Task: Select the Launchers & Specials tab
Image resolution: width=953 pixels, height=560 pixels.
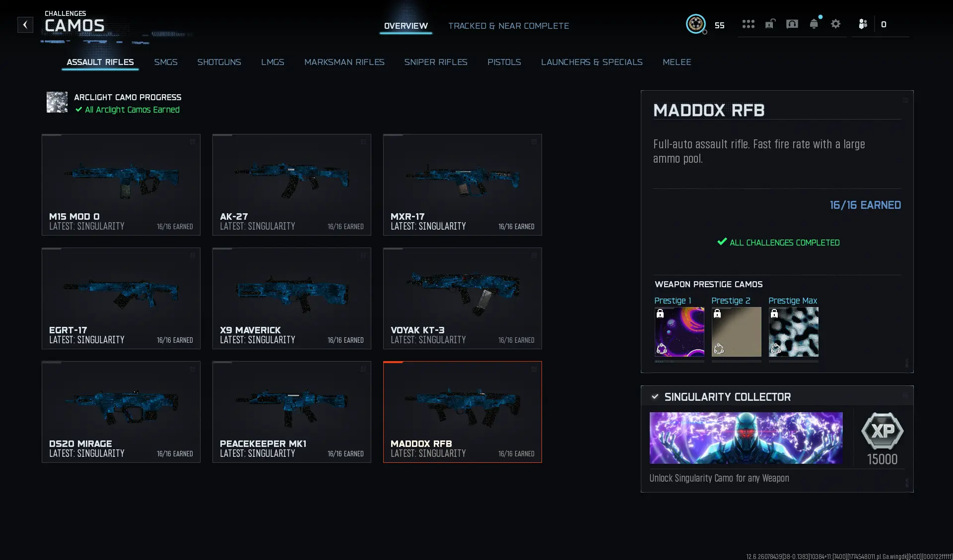Action: pos(592,62)
